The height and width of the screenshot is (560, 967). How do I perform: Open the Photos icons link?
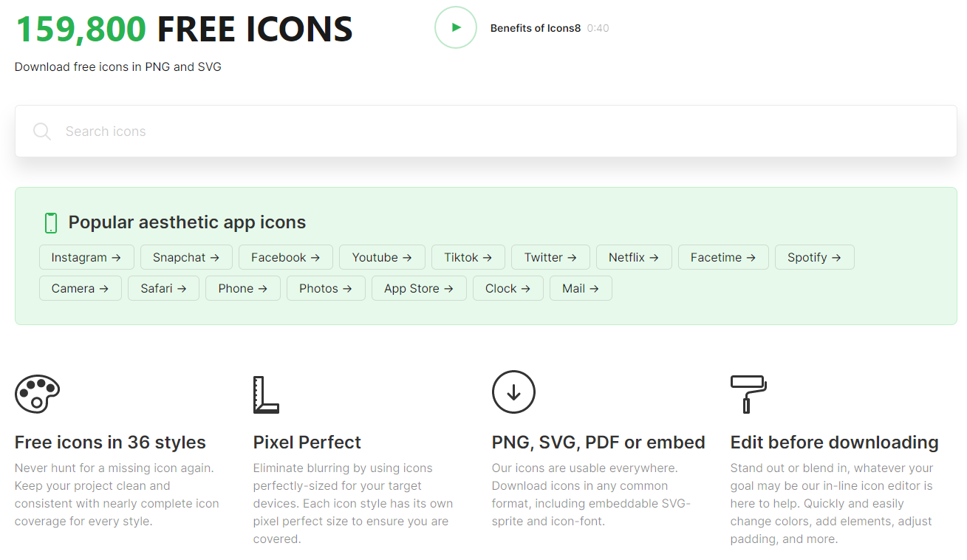[x=326, y=288]
